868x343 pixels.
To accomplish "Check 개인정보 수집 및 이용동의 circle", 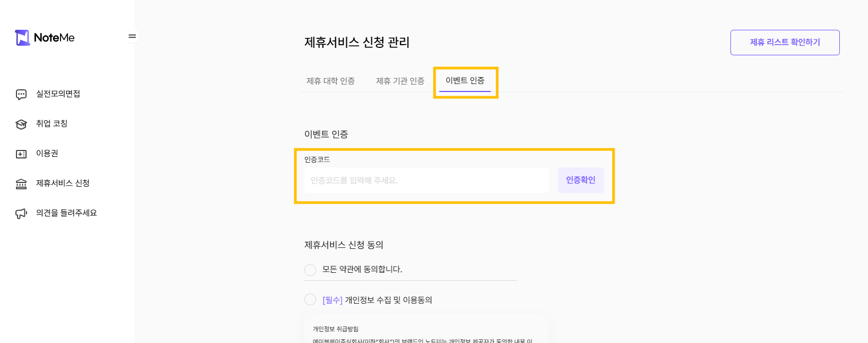I will tap(310, 299).
